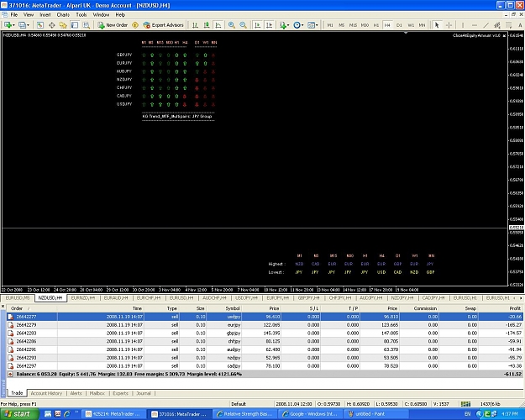Switch timeframe to H4
The image size is (525, 420).
click(x=387, y=25)
